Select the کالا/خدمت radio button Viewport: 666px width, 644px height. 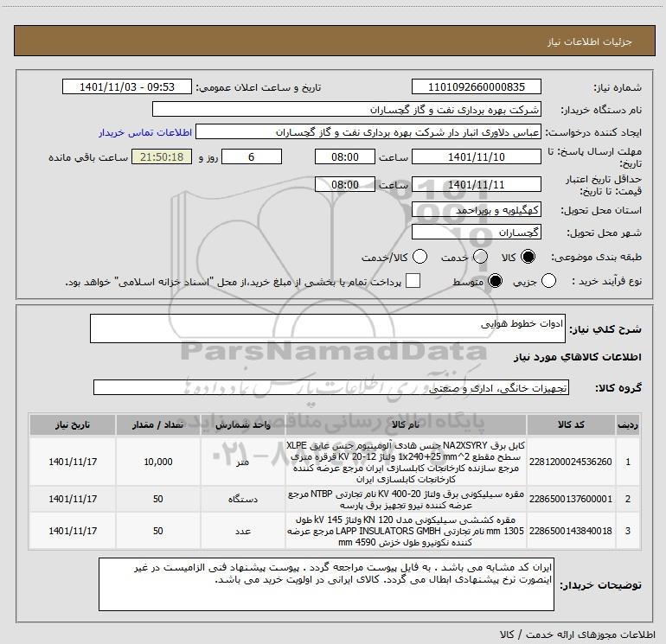coord(419,257)
